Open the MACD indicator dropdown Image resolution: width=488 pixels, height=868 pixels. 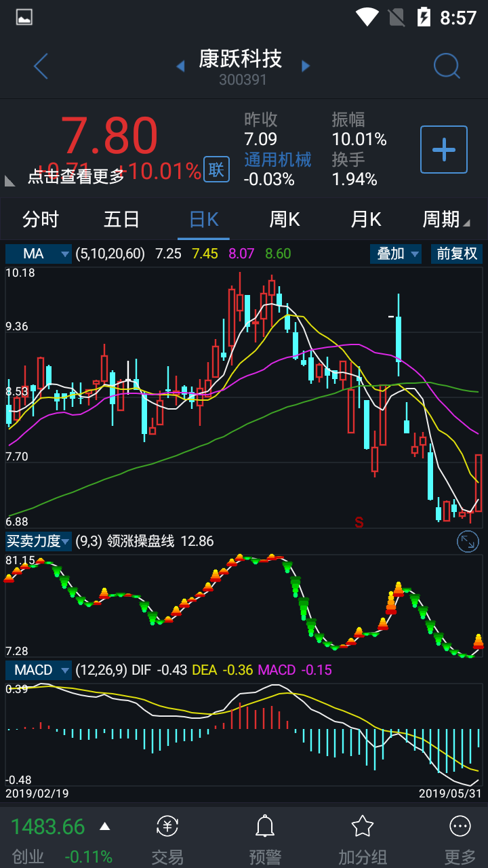coord(39,670)
